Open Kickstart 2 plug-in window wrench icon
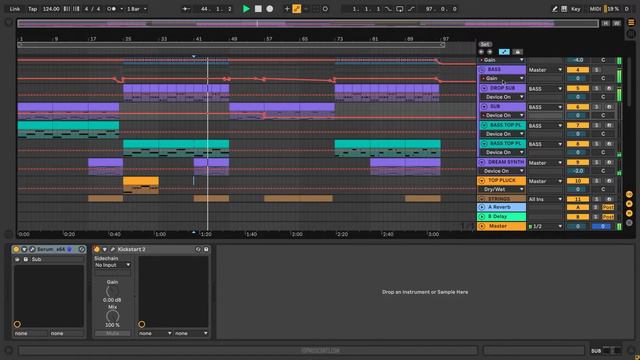The height and width of the screenshot is (360, 640). coord(112,249)
